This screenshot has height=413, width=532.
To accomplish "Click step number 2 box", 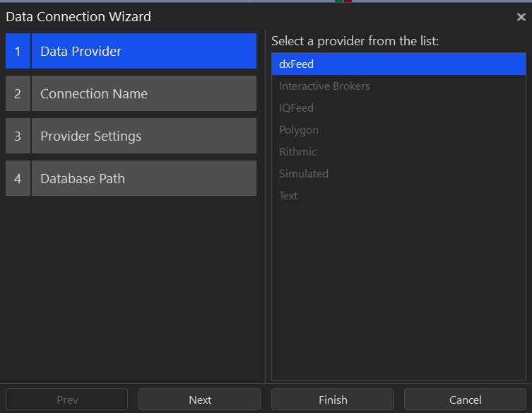I will (x=18, y=93).
